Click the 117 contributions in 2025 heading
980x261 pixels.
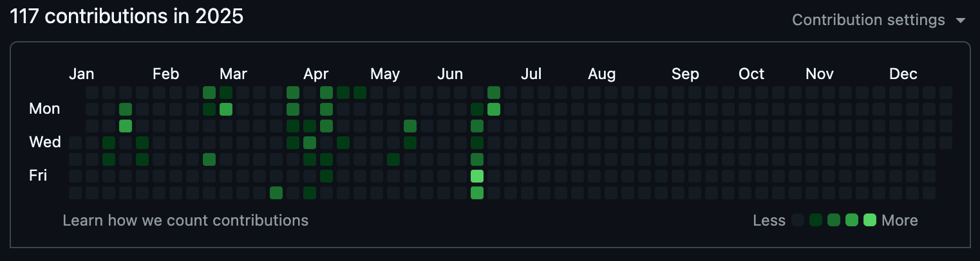click(x=127, y=16)
